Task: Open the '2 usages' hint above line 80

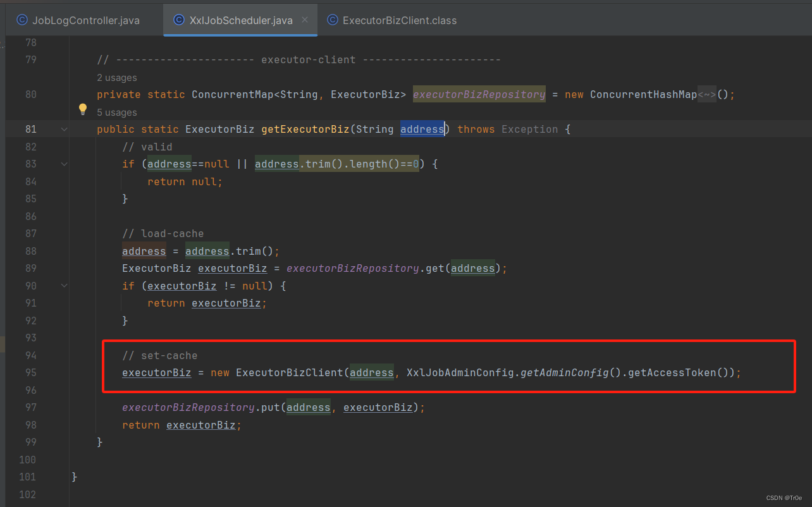Action: (x=117, y=77)
